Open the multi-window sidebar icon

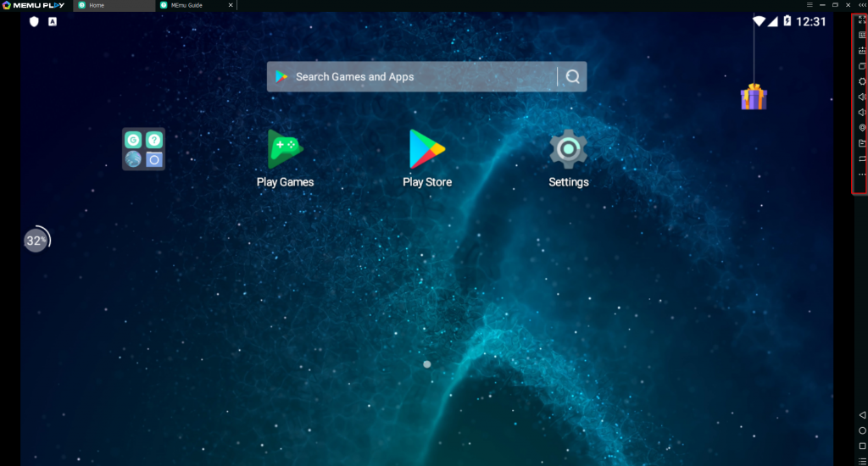[862, 66]
